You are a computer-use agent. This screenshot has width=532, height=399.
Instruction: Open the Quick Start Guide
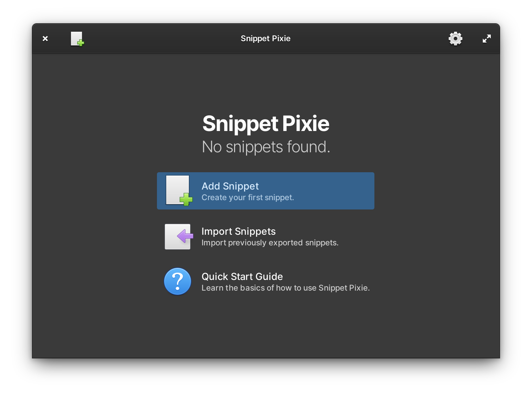tap(266, 282)
